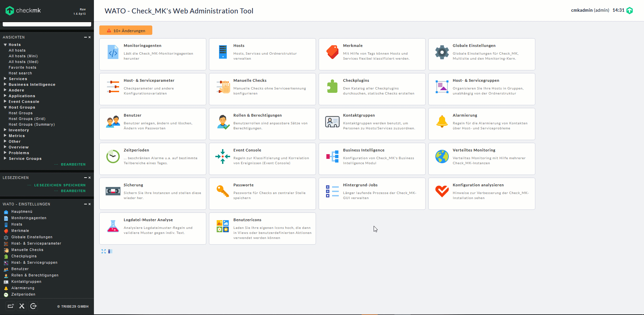
Task: Open the Hosts server tile icon
Action: [223, 52]
